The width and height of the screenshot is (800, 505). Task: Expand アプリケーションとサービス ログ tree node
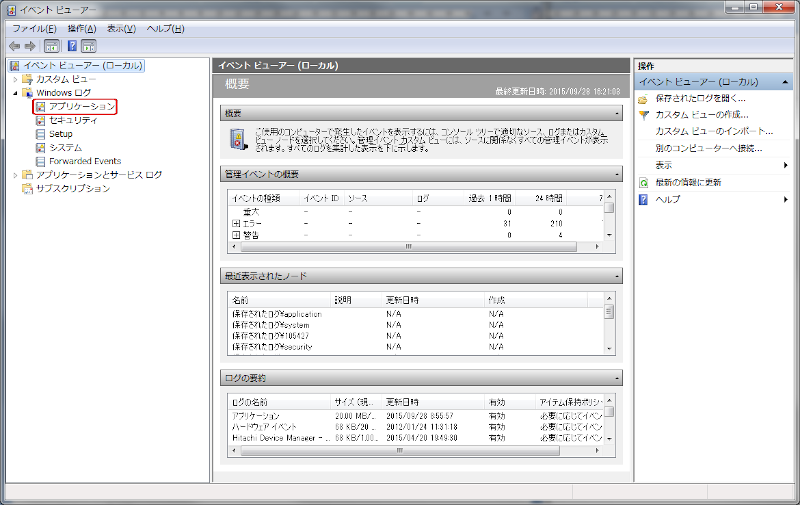pos(15,175)
